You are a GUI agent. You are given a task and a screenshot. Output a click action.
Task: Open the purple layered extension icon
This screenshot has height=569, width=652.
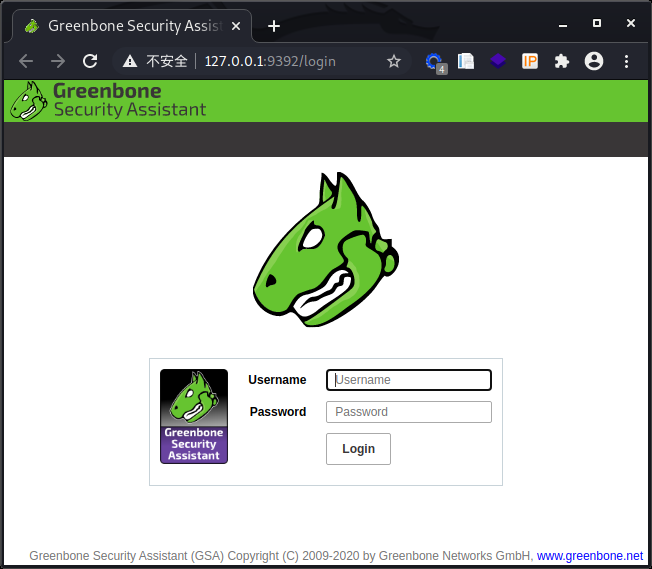[498, 61]
